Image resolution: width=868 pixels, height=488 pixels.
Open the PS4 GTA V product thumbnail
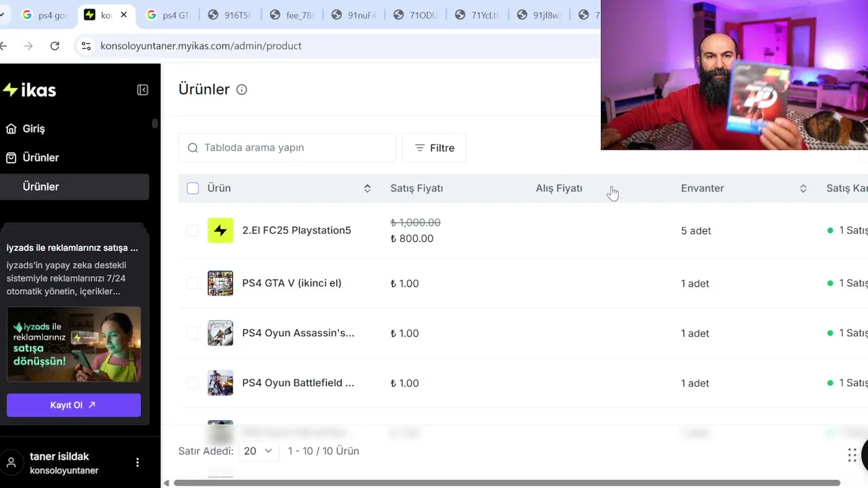(x=220, y=283)
